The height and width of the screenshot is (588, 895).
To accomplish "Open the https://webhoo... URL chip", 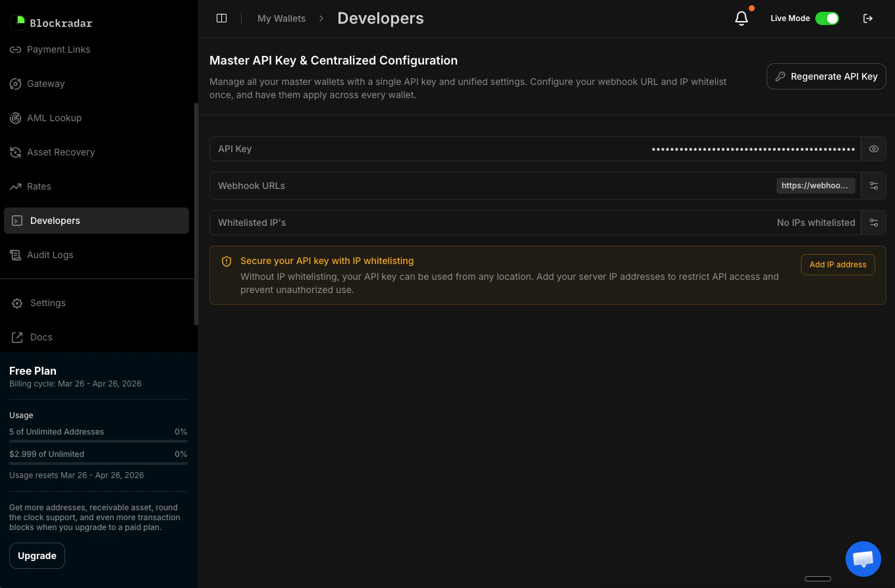I will pyautogui.click(x=815, y=186).
